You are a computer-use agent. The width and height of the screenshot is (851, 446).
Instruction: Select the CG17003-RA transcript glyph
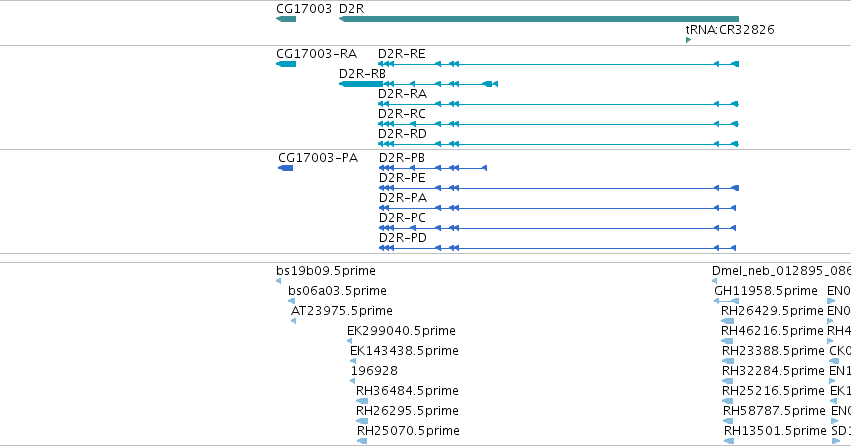286,64
